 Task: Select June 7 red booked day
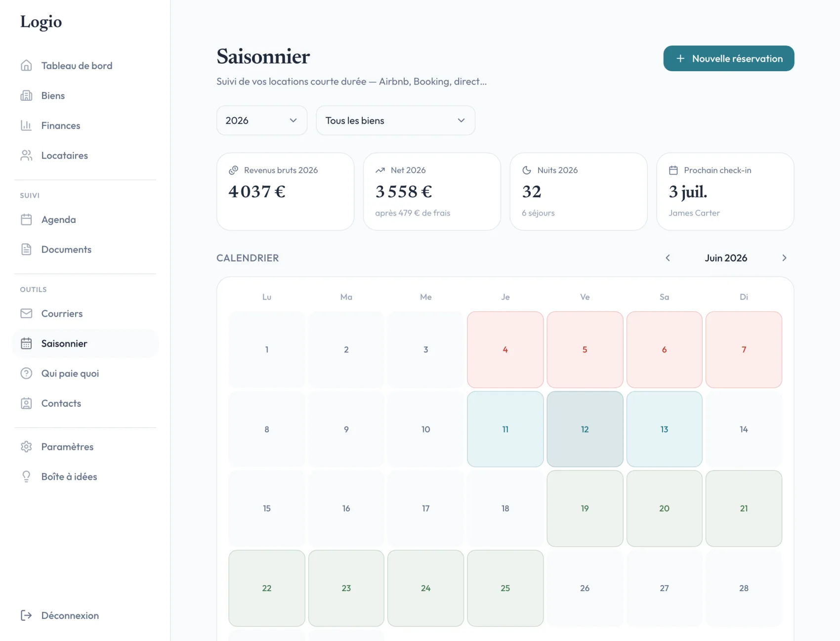744,349
